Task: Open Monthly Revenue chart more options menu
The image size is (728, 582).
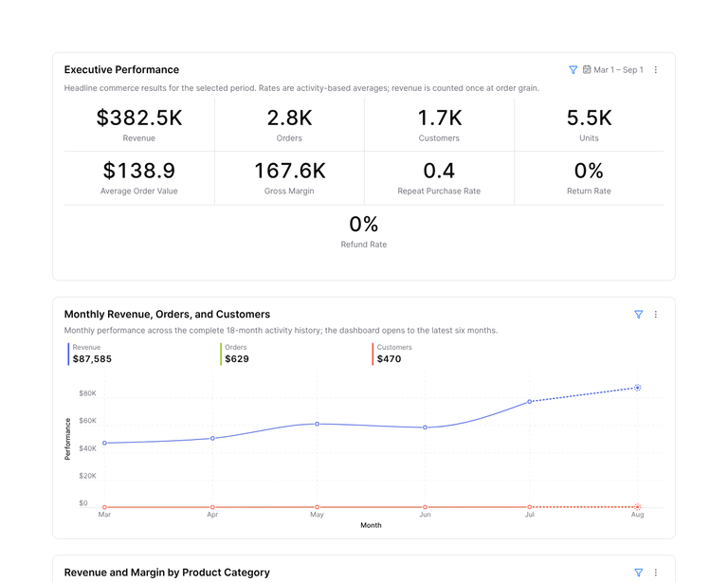Action: (x=656, y=314)
